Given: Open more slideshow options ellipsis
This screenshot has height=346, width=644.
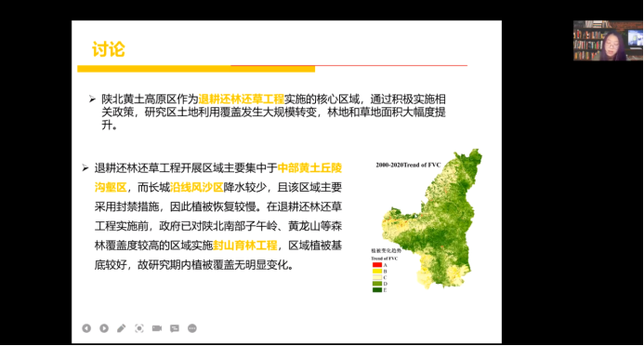Looking at the screenshot, I should point(192,328).
